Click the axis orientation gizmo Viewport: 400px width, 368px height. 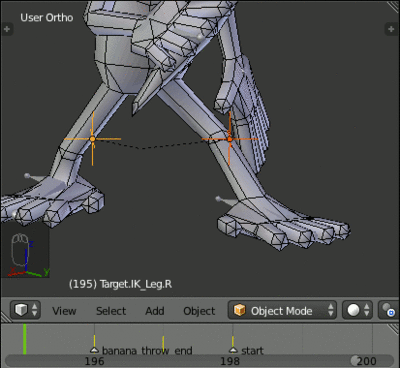click(x=26, y=255)
